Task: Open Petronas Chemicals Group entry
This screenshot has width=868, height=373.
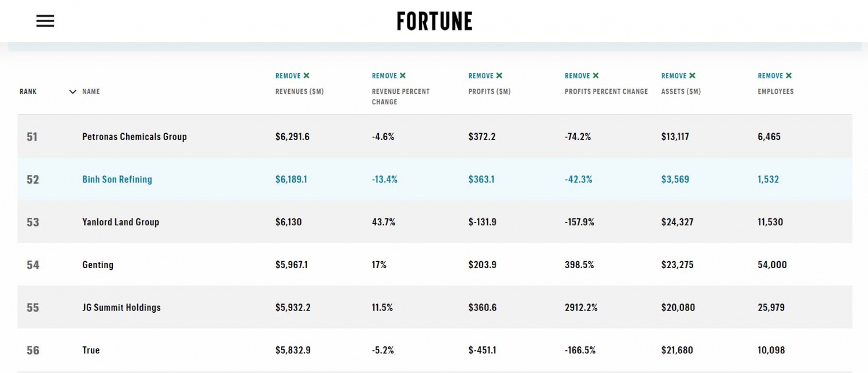Action: point(134,137)
